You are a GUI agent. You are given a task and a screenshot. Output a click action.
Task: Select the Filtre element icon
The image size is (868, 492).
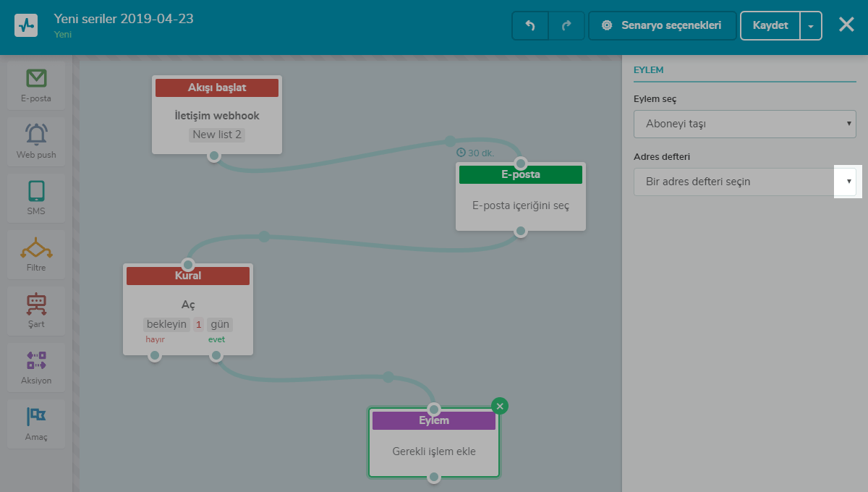coord(36,248)
